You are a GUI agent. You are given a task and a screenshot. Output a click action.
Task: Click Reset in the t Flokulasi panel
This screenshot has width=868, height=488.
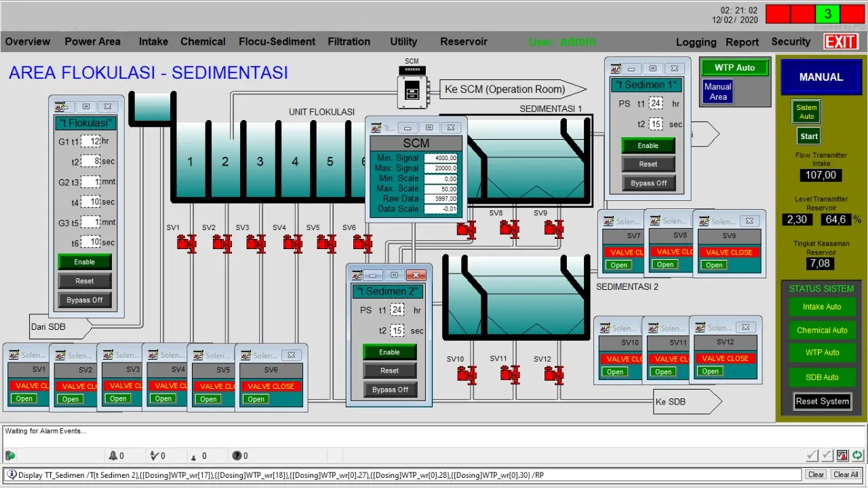point(85,281)
